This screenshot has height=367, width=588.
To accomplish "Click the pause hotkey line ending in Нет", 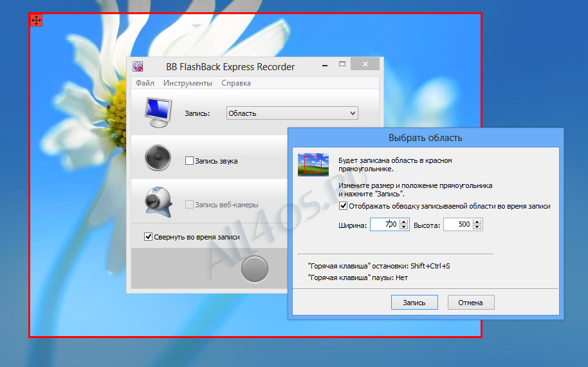I will (x=358, y=278).
